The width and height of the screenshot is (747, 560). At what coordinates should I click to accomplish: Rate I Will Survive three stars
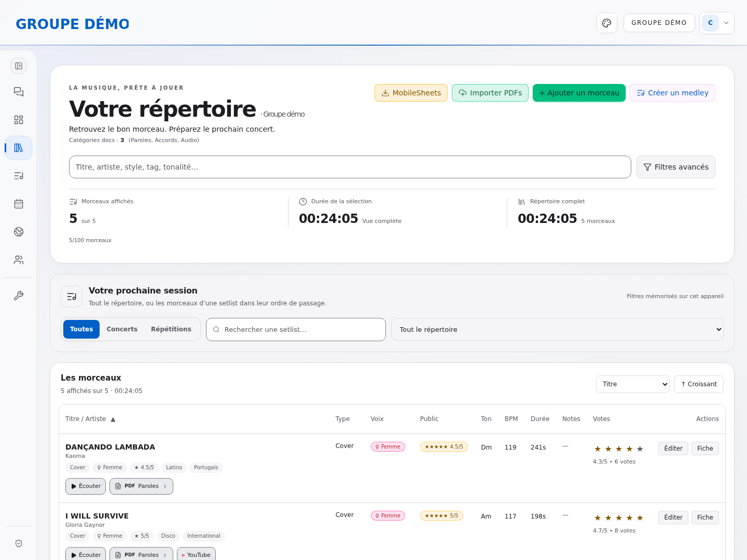619,518
